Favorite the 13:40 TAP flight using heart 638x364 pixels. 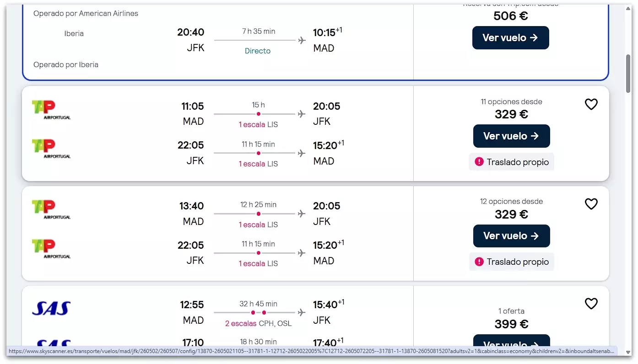click(591, 204)
